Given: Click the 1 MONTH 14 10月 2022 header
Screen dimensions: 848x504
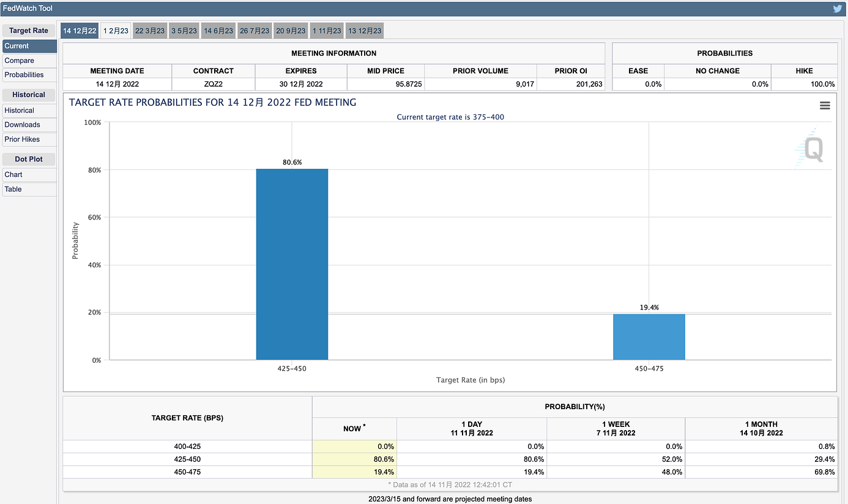Looking at the screenshot, I should point(762,428).
